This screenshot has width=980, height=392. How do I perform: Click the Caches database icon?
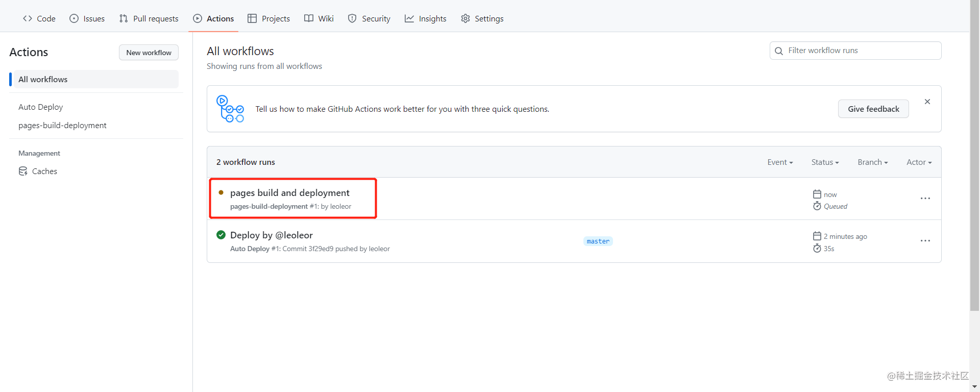point(23,171)
